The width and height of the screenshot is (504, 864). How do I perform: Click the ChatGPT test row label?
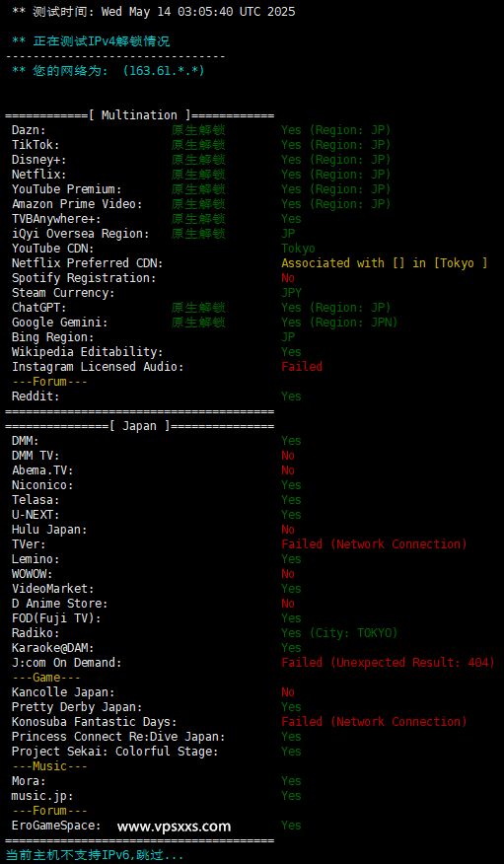point(39,308)
